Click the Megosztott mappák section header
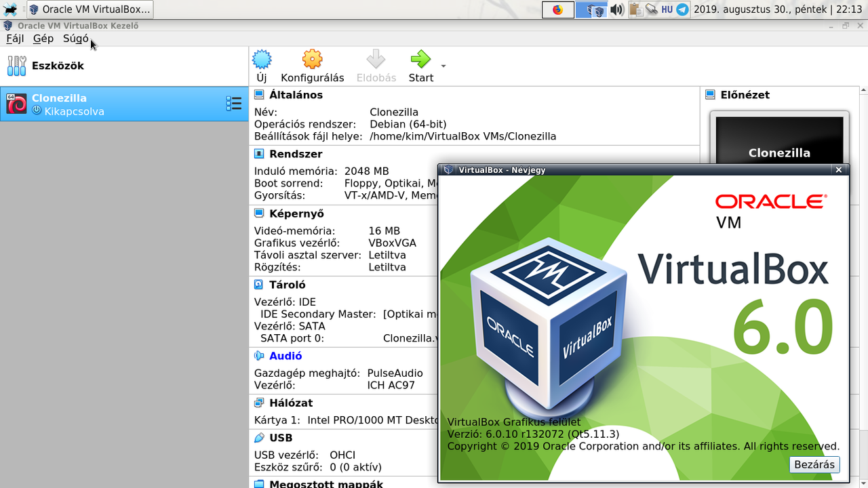Image resolution: width=868 pixels, height=488 pixels. [x=326, y=484]
